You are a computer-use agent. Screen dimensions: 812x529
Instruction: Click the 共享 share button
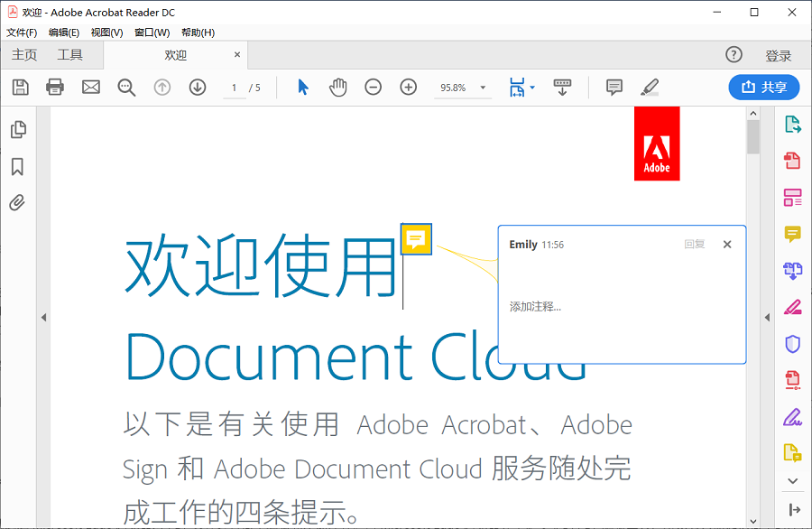[763, 88]
